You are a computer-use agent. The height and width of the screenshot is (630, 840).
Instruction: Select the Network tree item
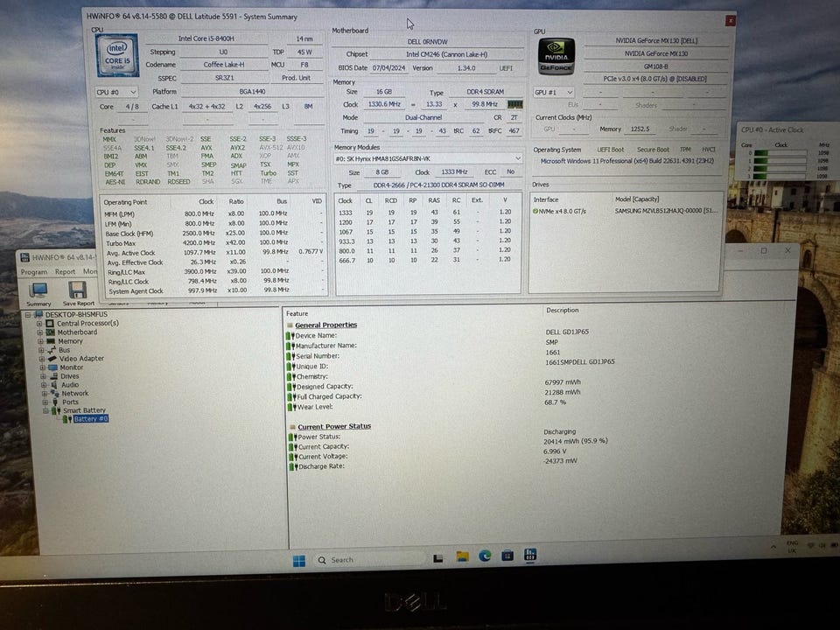pyautogui.click(x=75, y=393)
